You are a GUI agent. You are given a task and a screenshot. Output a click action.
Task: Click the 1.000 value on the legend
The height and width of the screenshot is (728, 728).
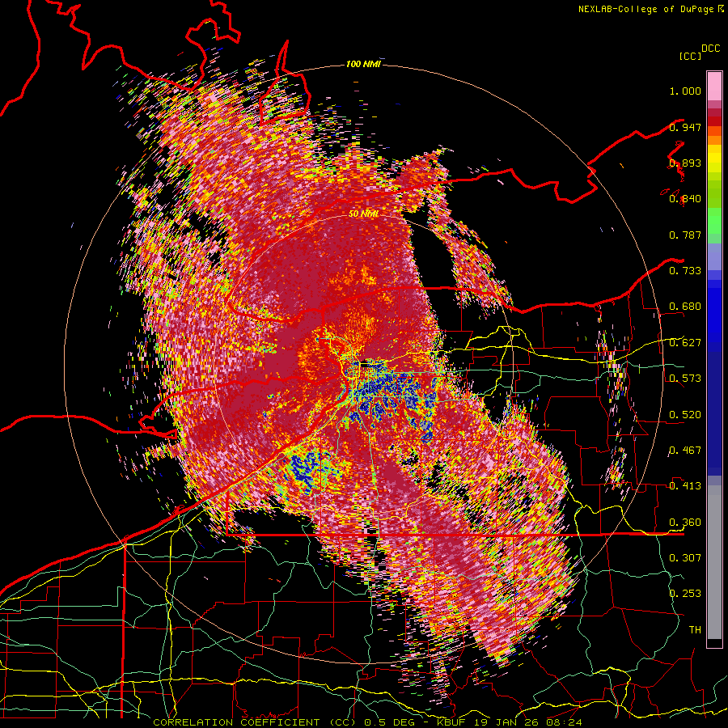coord(685,91)
